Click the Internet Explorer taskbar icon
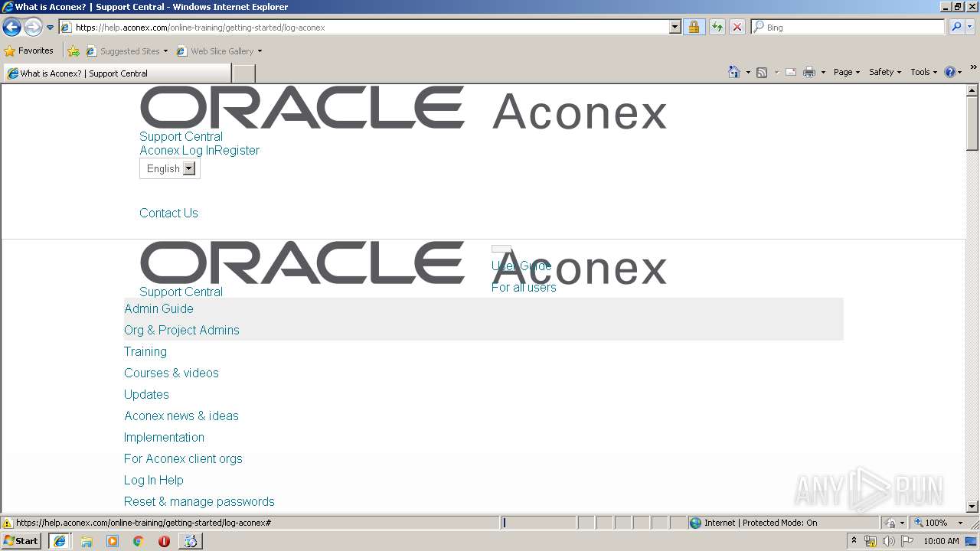 pyautogui.click(x=59, y=541)
